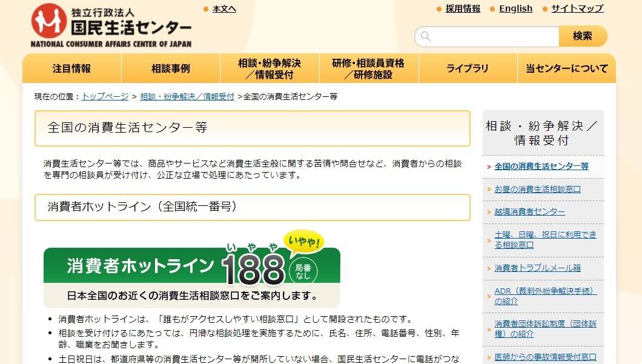Open sidebar link 消費者トラブルメール箱
Image resolution: width=642 pixels, height=364 pixels.
click(x=538, y=268)
